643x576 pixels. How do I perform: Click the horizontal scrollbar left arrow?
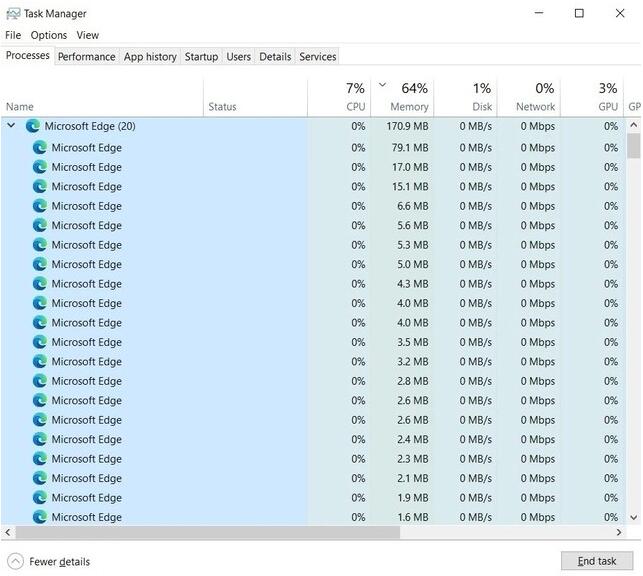tap(8, 532)
